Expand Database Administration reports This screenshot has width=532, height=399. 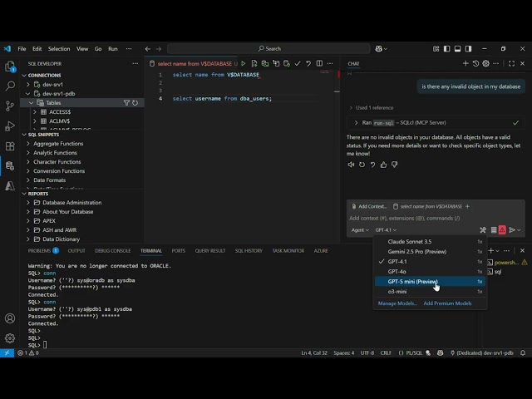coord(28,203)
